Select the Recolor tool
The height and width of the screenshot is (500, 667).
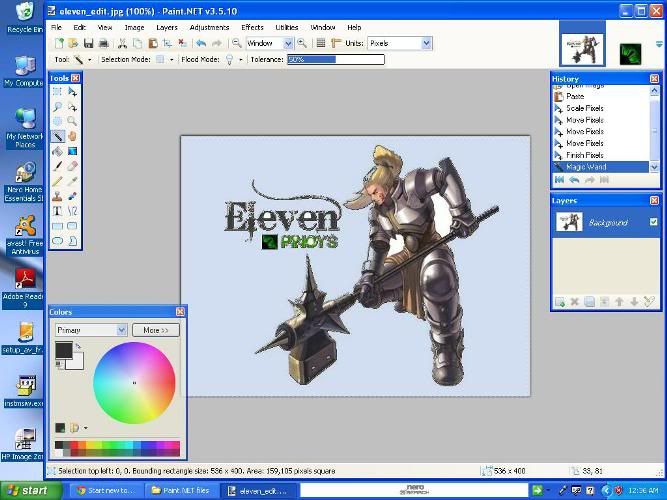(x=72, y=196)
